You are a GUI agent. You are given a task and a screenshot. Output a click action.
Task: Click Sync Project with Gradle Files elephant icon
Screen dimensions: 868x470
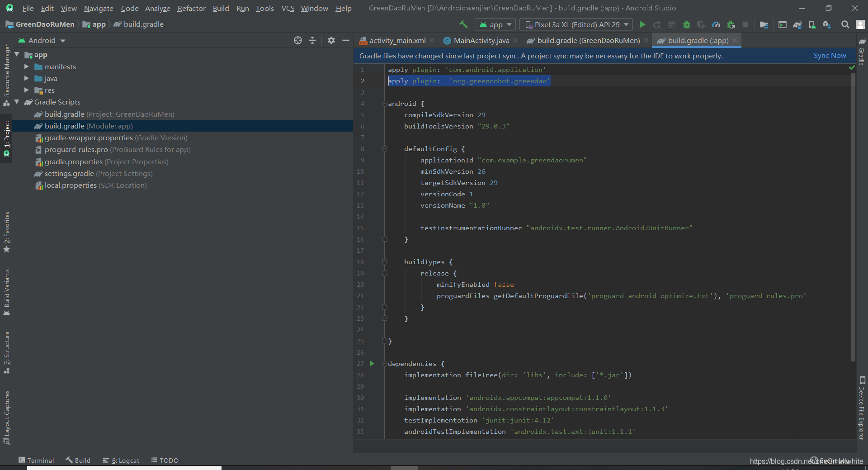coord(797,24)
